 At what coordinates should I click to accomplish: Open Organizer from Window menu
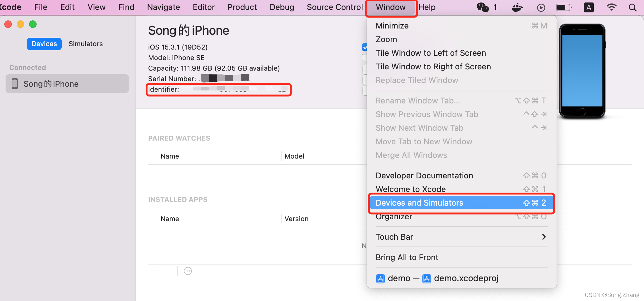pos(462,216)
